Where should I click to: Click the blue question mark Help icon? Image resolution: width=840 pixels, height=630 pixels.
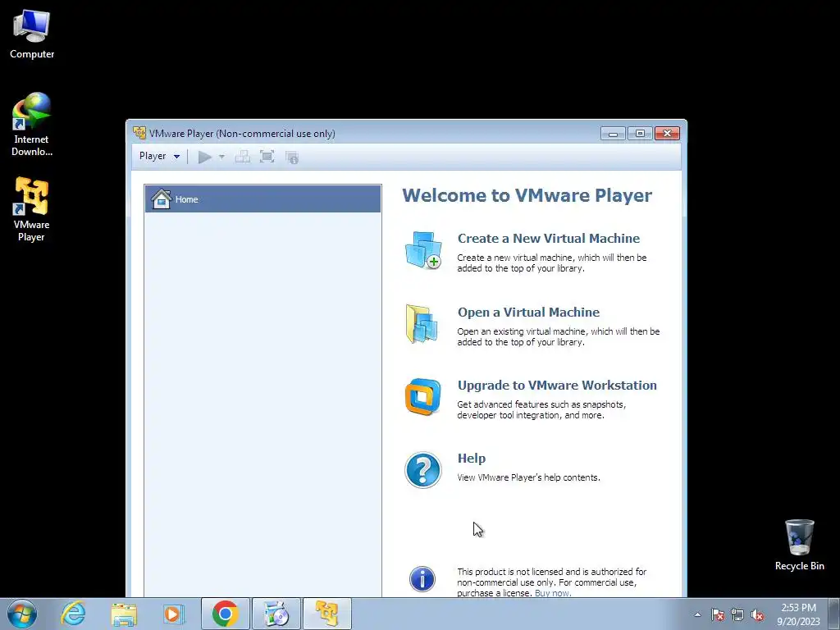[422, 470]
